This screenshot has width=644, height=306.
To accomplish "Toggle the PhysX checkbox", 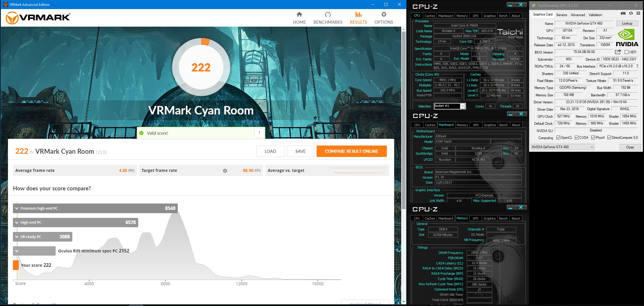I will [x=593, y=138].
